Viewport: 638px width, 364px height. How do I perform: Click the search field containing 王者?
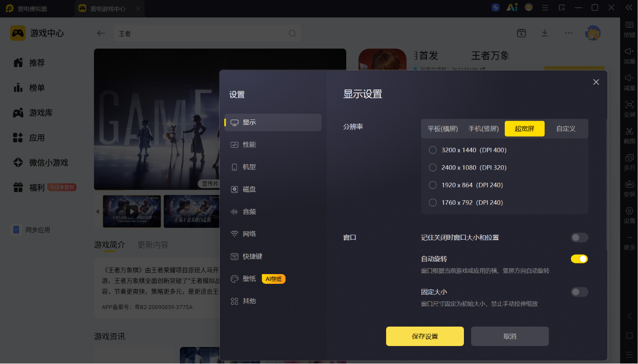pos(208,34)
